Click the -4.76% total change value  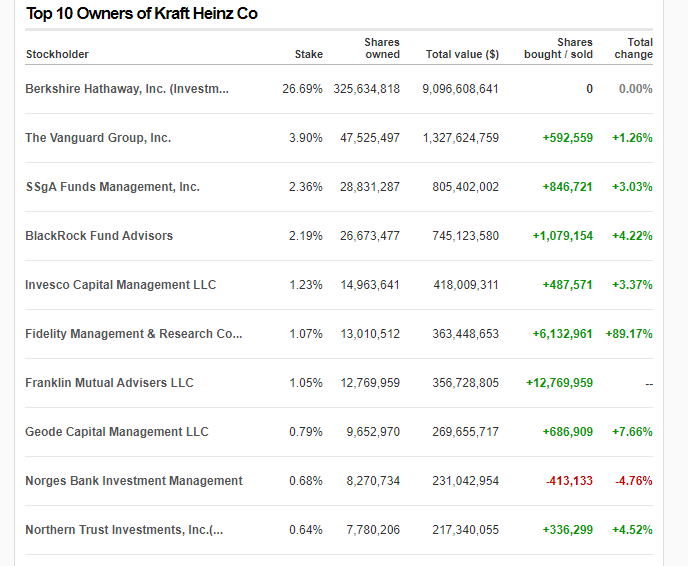(x=634, y=481)
